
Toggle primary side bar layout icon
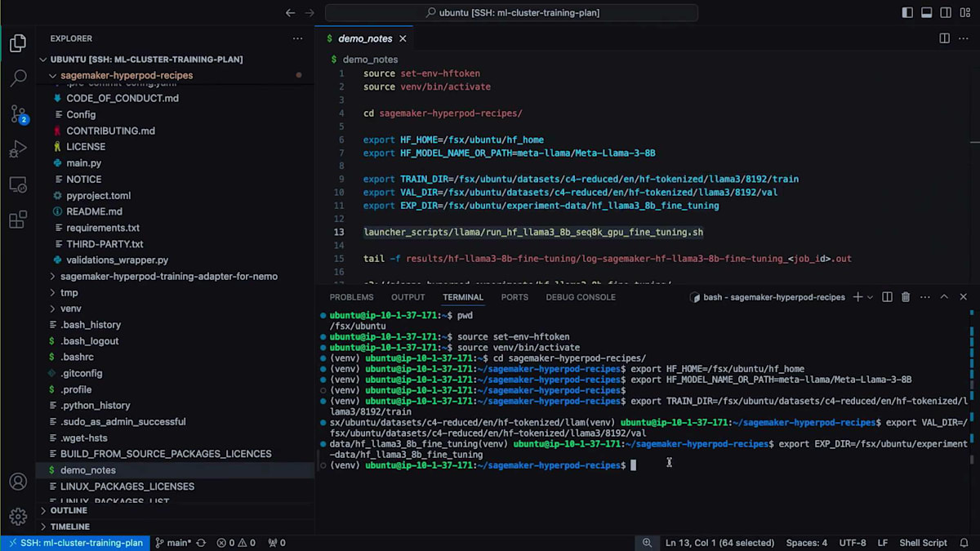pyautogui.click(x=907, y=12)
